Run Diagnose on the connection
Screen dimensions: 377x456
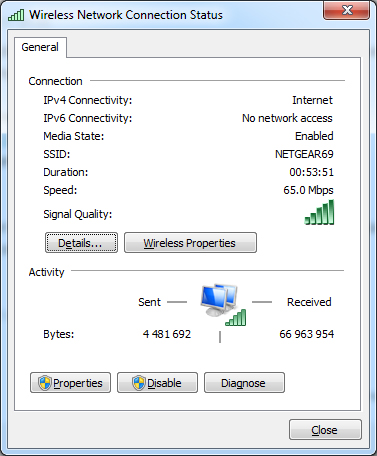[244, 383]
